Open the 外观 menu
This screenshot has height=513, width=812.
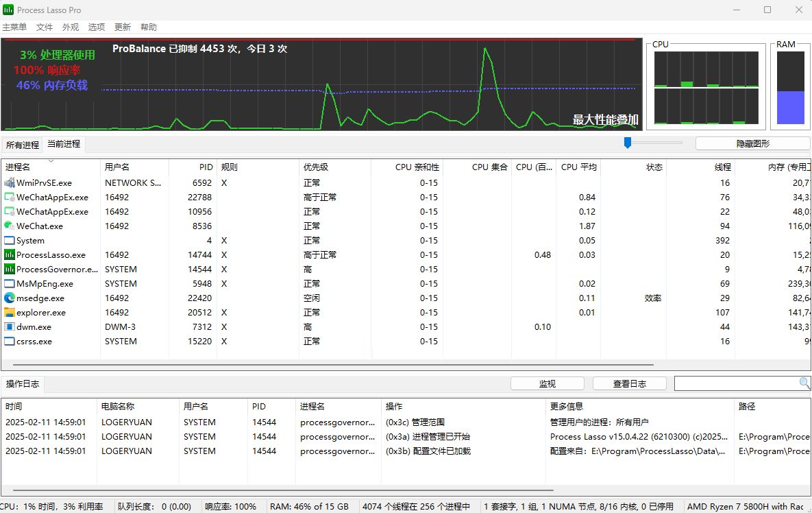71,27
